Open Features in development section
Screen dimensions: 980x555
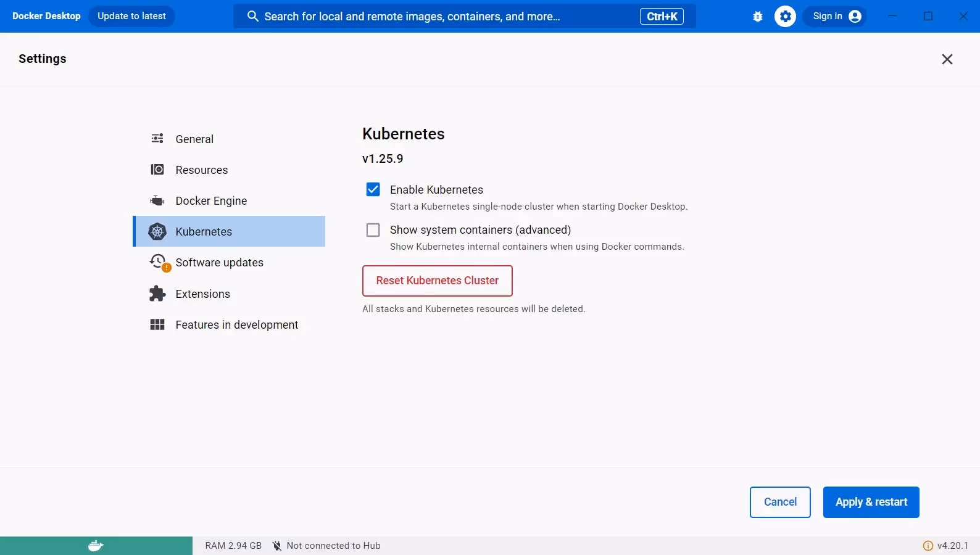point(229,324)
